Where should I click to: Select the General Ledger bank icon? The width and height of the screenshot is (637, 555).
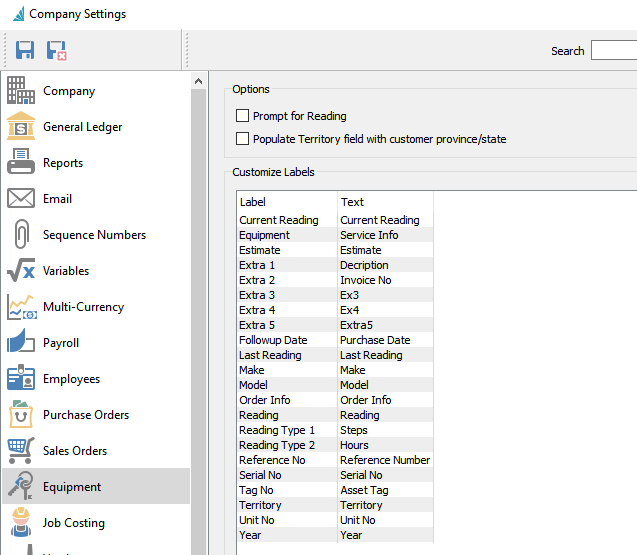coord(21,127)
